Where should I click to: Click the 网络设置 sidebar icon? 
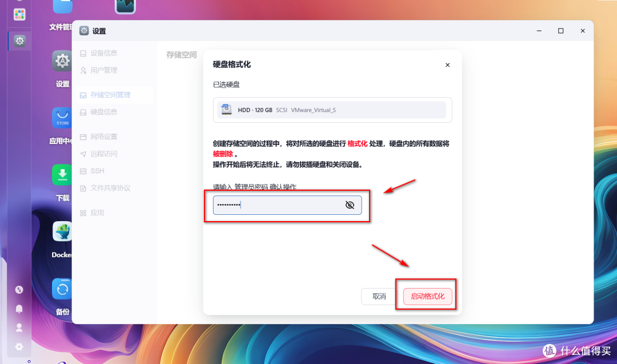pyautogui.click(x=83, y=137)
